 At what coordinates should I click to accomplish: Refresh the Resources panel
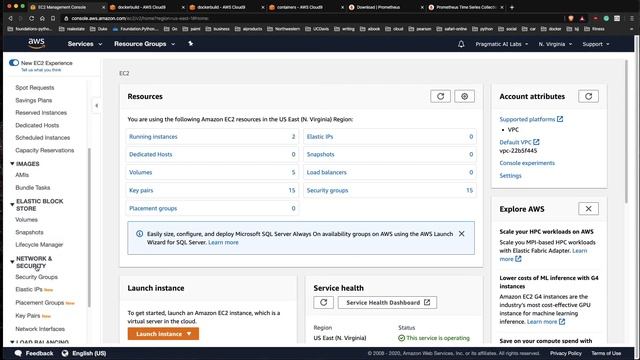pos(440,96)
